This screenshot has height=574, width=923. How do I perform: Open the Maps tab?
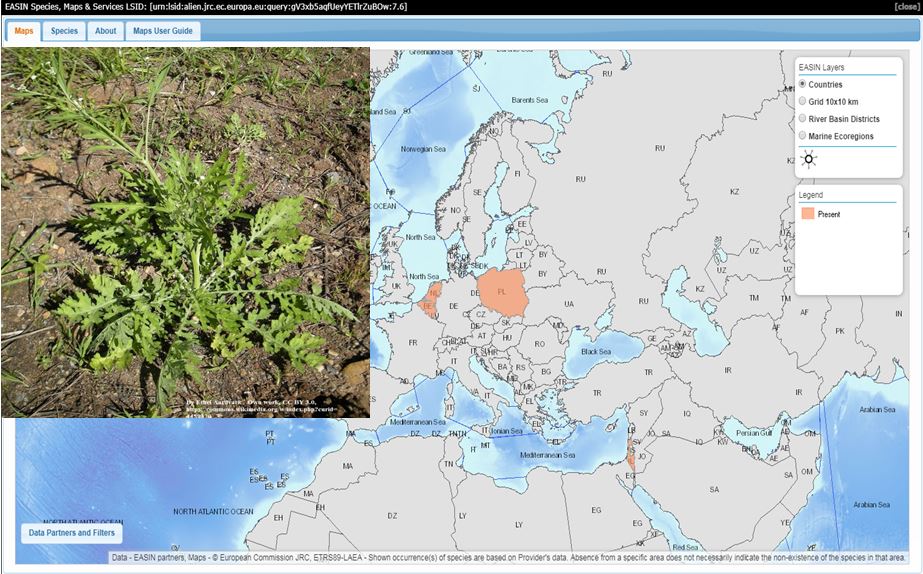tap(24, 31)
